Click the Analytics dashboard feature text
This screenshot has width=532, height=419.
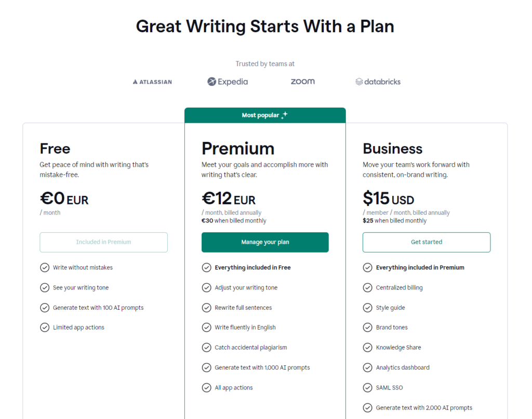[403, 368]
